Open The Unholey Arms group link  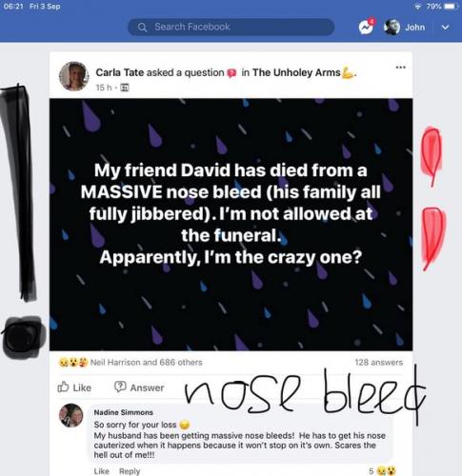296,72
